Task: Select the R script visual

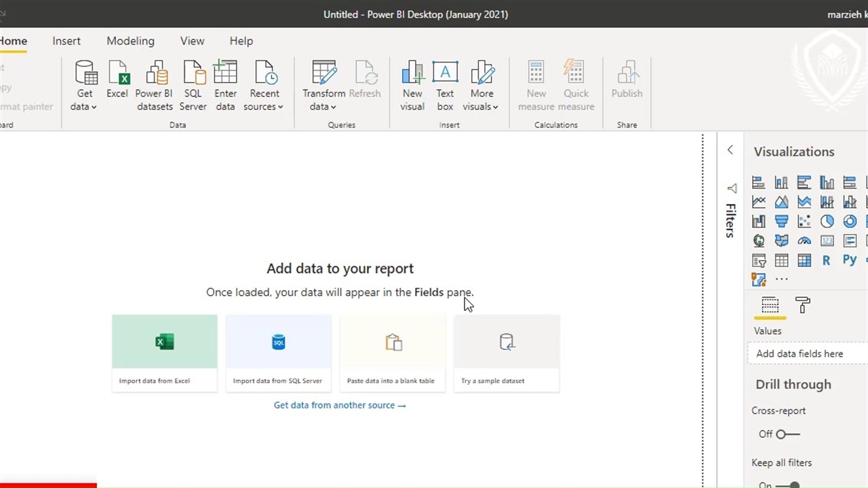Action: click(826, 260)
